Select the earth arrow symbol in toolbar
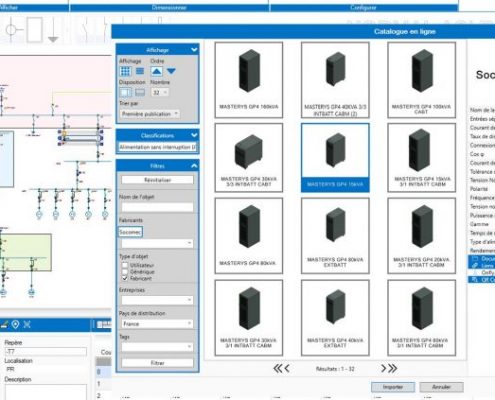 point(53,31)
